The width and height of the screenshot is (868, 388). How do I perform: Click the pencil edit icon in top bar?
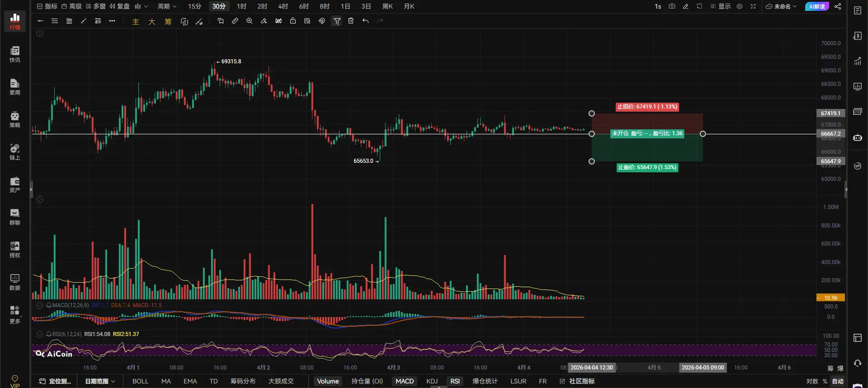click(x=686, y=6)
